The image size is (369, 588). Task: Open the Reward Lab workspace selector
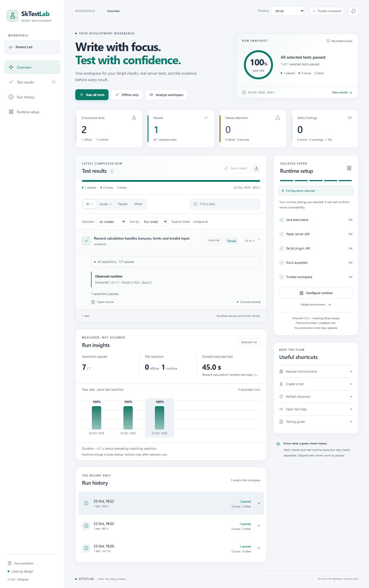point(32,47)
